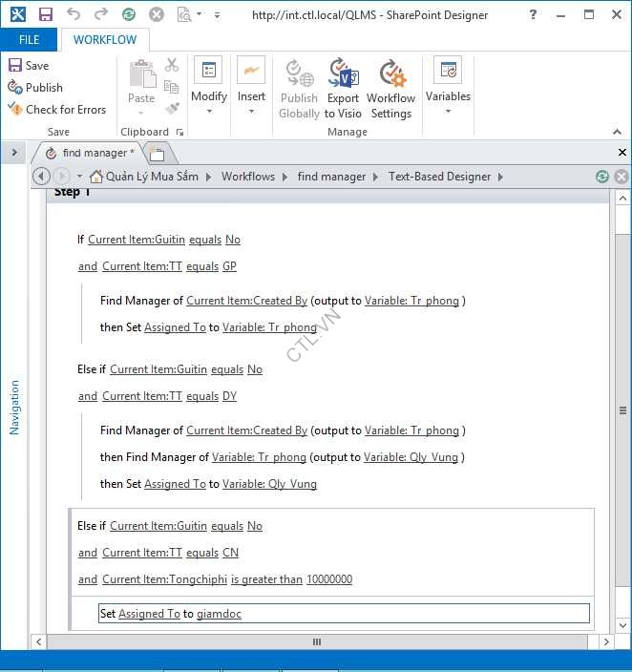Click Export to Visio icon
This screenshot has height=672, width=632.
[343, 90]
